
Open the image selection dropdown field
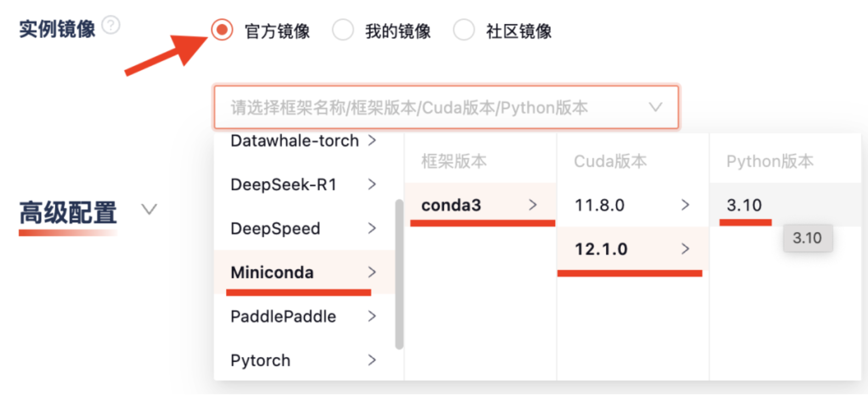(x=433, y=107)
